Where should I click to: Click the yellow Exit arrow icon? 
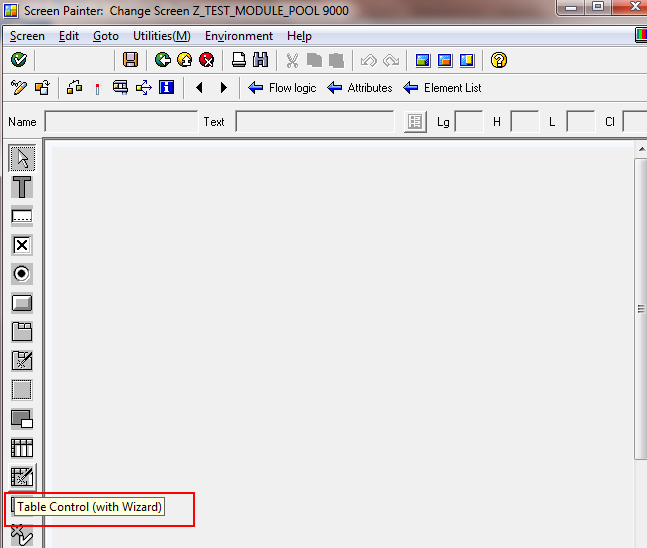click(184, 60)
